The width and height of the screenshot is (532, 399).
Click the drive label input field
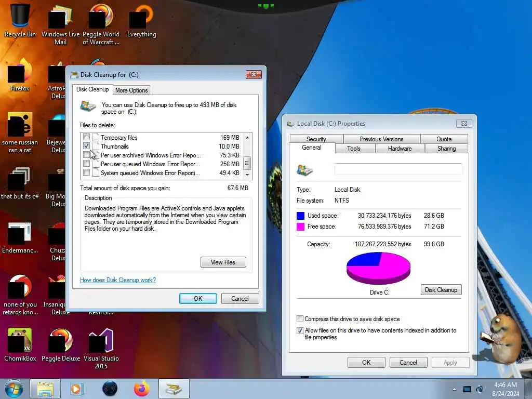pyautogui.click(x=398, y=169)
